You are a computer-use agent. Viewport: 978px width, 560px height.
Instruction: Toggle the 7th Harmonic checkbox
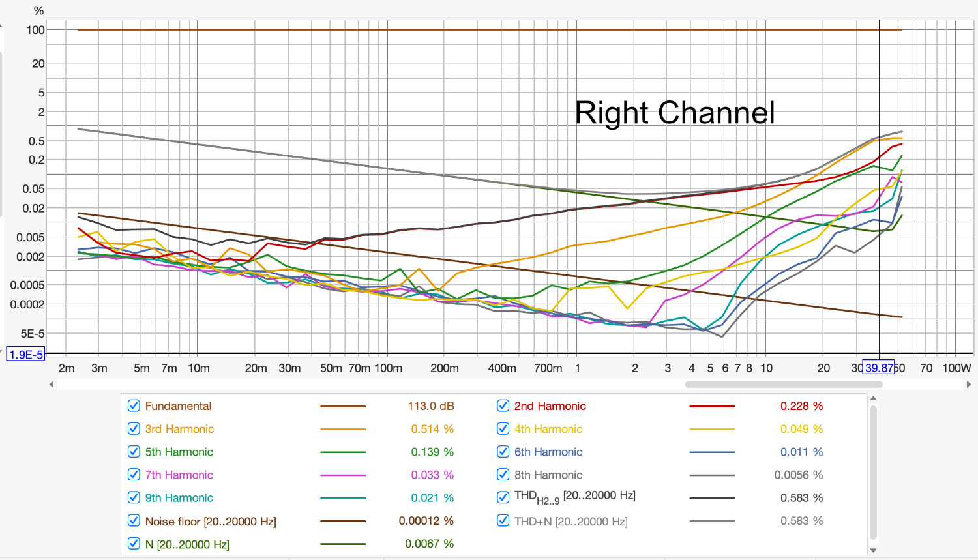(134, 474)
